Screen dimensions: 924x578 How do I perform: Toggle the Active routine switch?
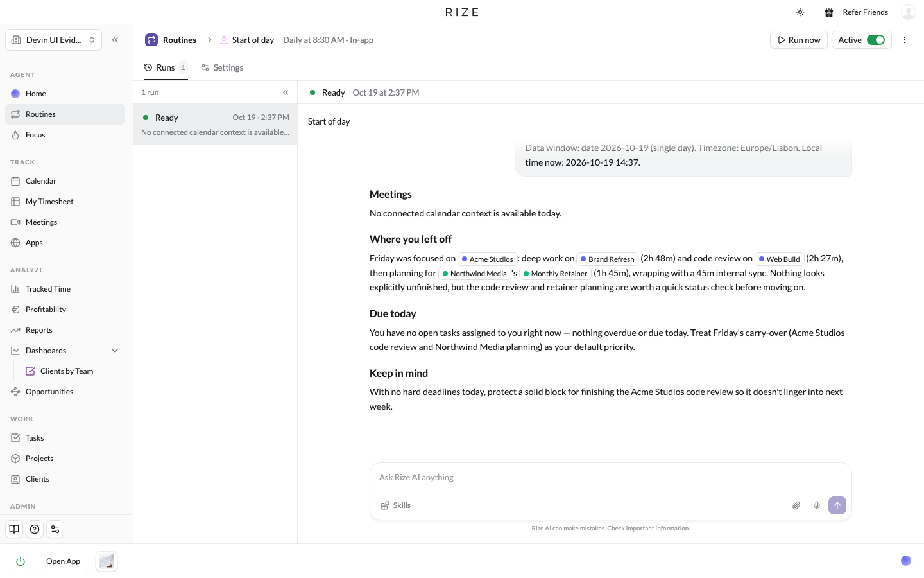click(x=876, y=40)
